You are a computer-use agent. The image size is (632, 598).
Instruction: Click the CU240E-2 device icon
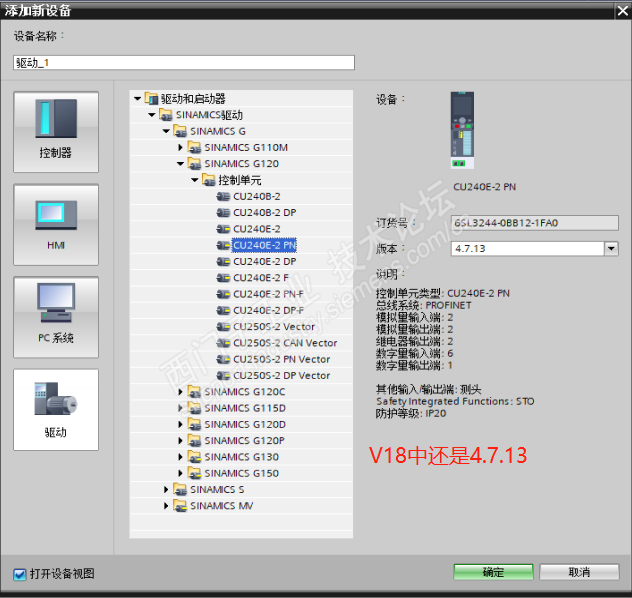point(223,229)
